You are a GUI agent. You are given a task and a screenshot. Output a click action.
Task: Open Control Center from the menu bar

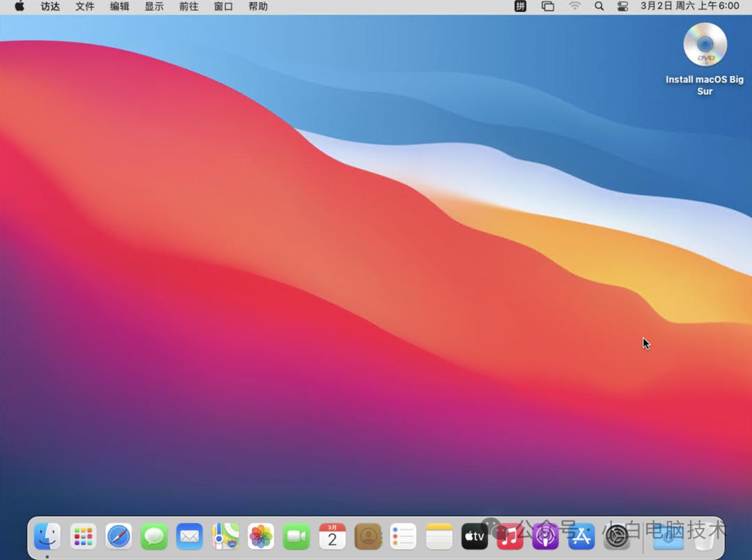tap(622, 6)
